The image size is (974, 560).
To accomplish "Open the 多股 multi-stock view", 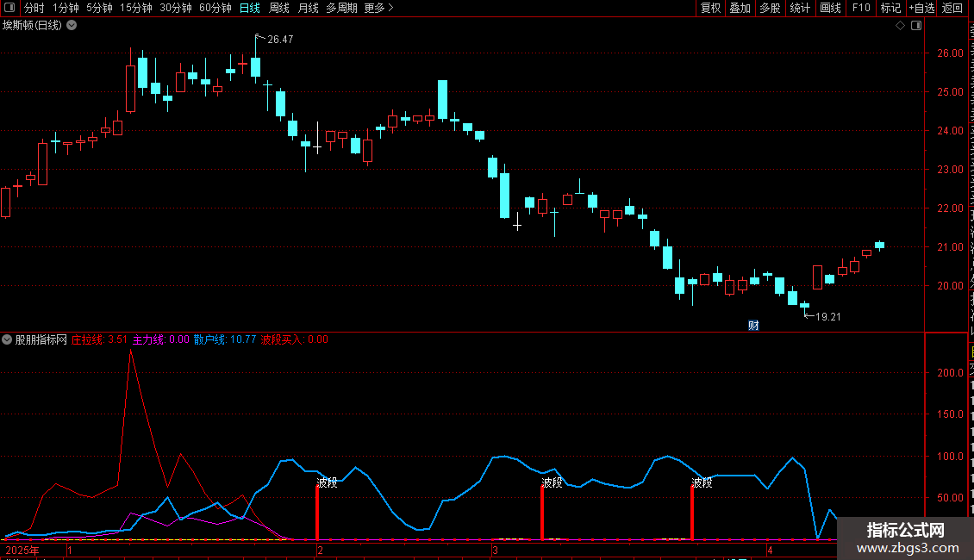I will [x=770, y=8].
